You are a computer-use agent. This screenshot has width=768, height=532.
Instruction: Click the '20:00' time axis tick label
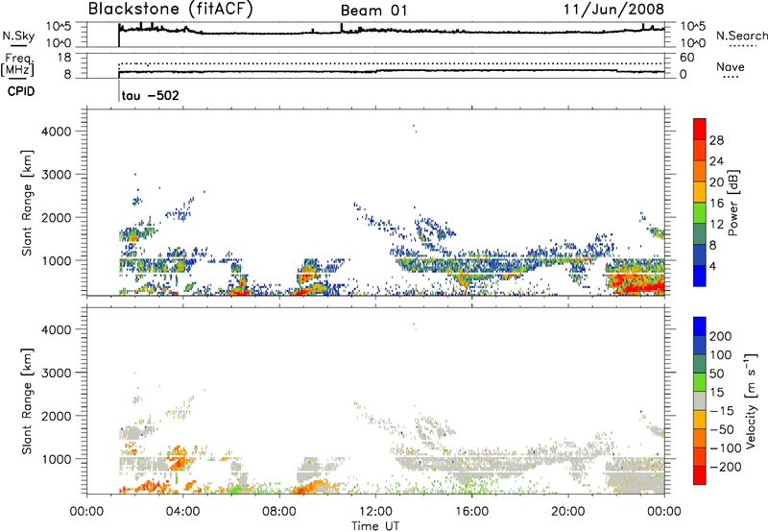[x=568, y=512]
